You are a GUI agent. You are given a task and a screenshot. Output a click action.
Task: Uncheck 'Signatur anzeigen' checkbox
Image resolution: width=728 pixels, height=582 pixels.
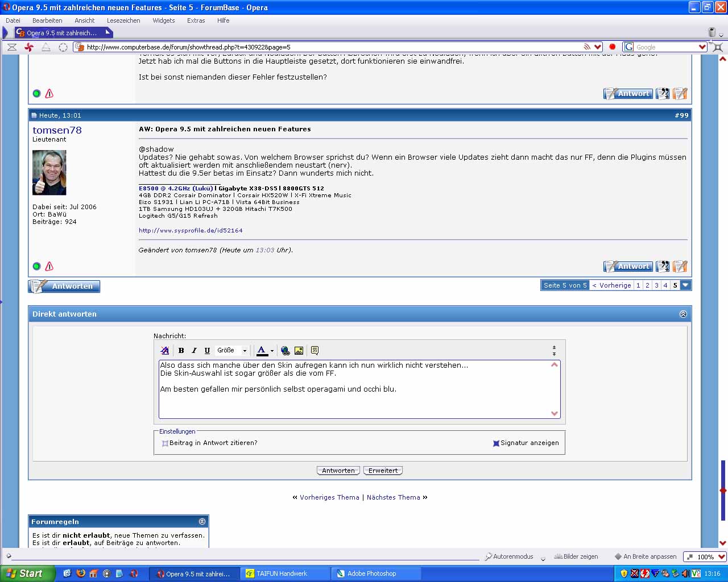496,443
